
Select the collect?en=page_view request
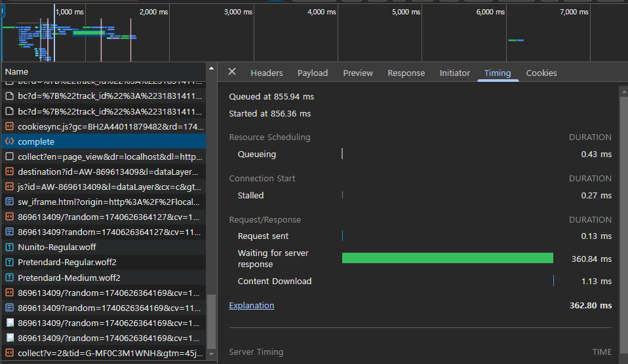(x=104, y=157)
